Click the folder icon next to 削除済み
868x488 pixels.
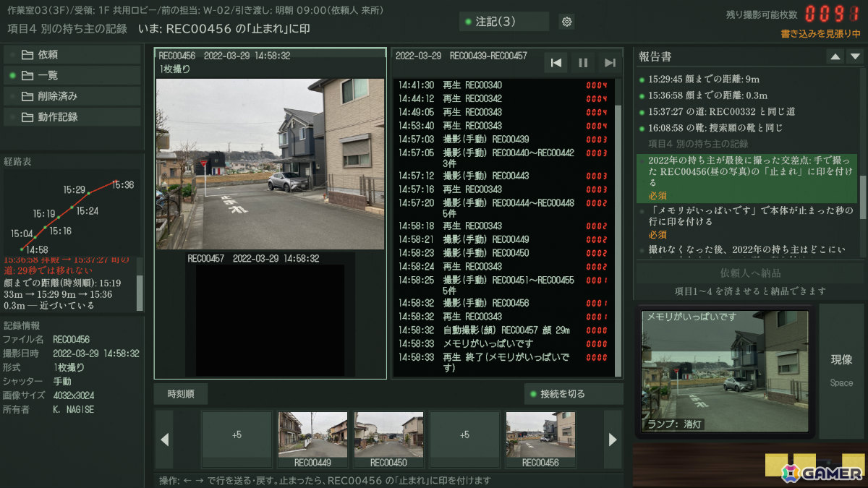click(27, 96)
